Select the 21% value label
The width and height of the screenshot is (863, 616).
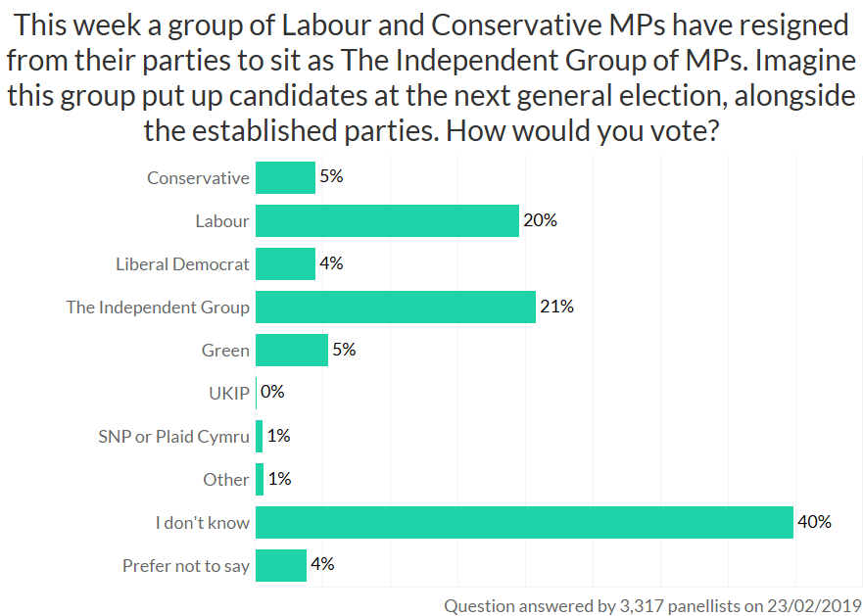pyautogui.click(x=556, y=308)
